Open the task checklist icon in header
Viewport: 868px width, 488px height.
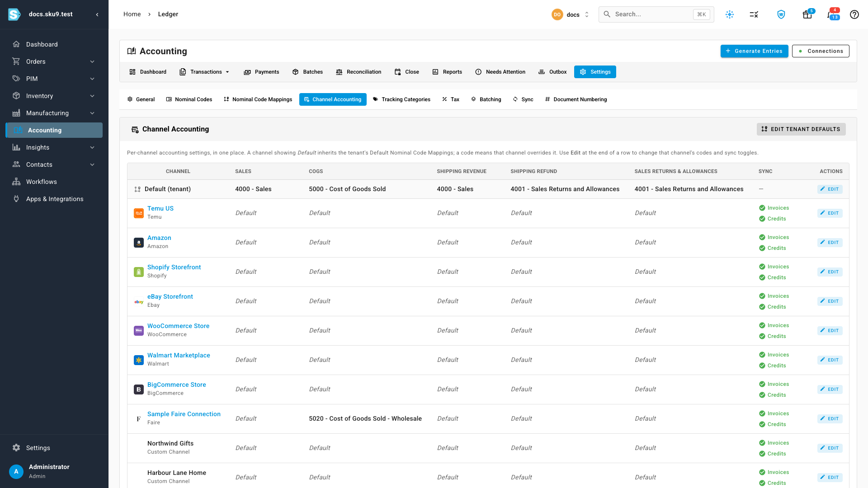(754, 14)
